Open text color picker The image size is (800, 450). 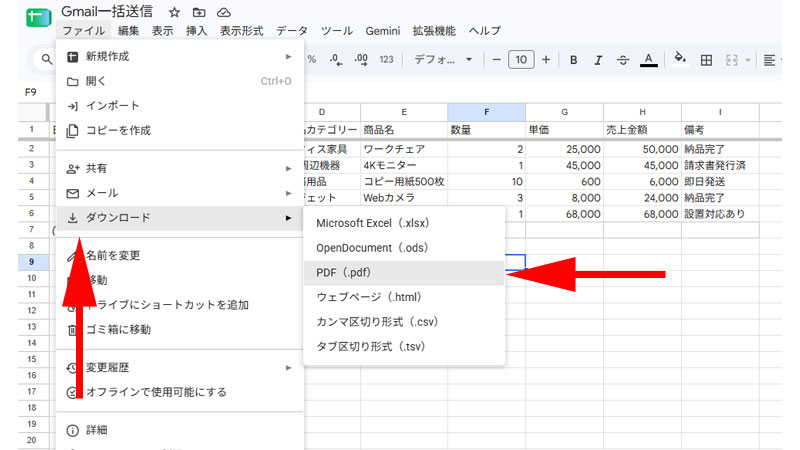pos(648,60)
